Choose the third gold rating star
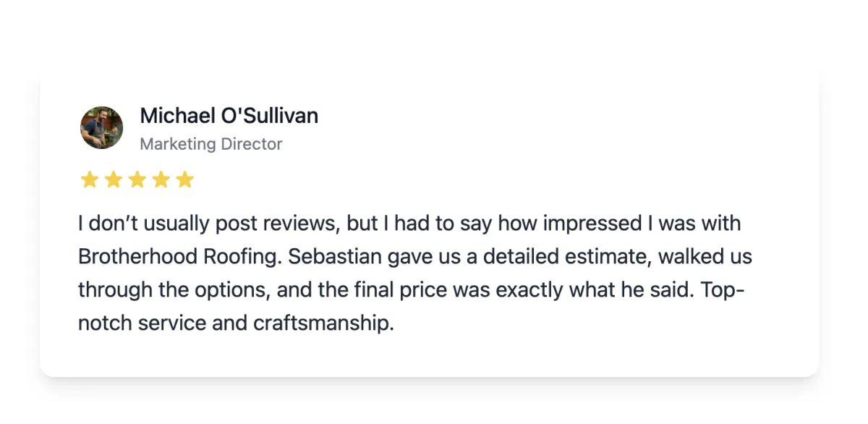The width and height of the screenshot is (868, 424). (x=137, y=179)
